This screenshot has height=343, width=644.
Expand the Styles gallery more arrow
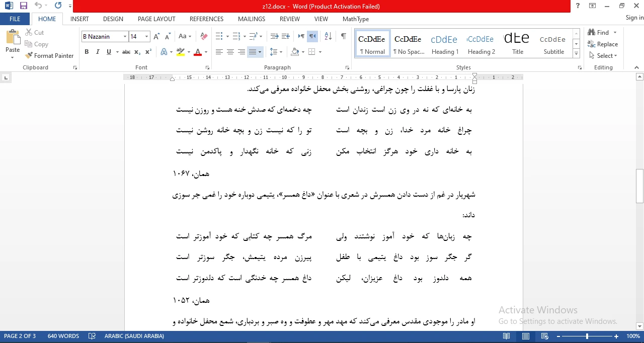(577, 53)
